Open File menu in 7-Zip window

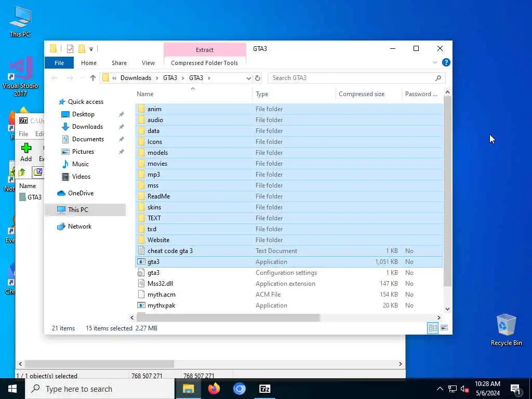click(x=23, y=134)
